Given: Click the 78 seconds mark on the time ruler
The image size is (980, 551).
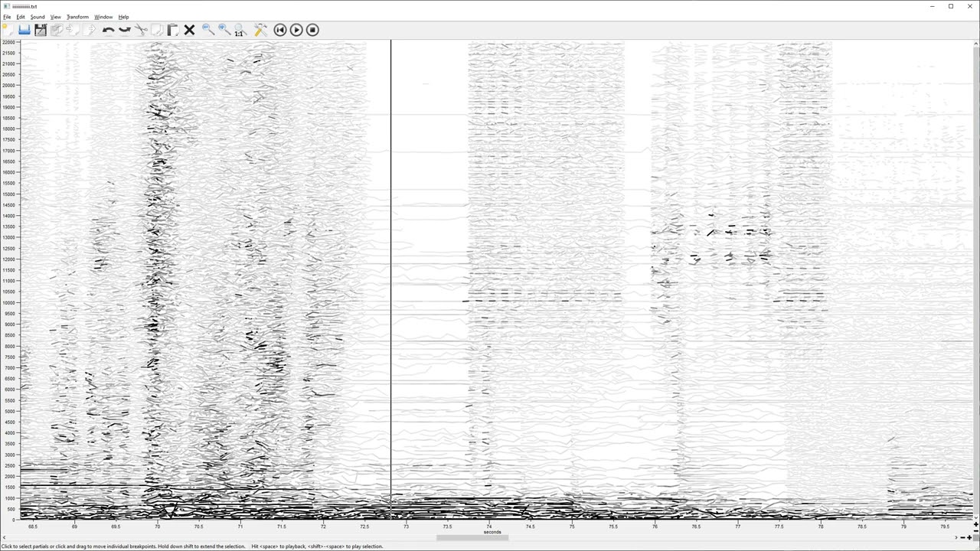Looking at the screenshot, I should pyautogui.click(x=821, y=527).
